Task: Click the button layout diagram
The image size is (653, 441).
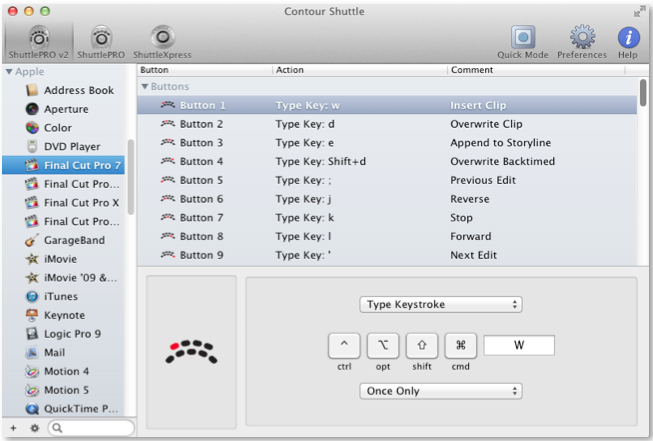Action: pyautogui.click(x=192, y=352)
